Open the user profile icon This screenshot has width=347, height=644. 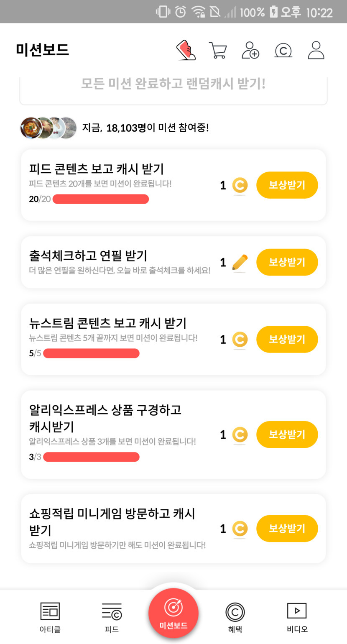pyautogui.click(x=316, y=50)
